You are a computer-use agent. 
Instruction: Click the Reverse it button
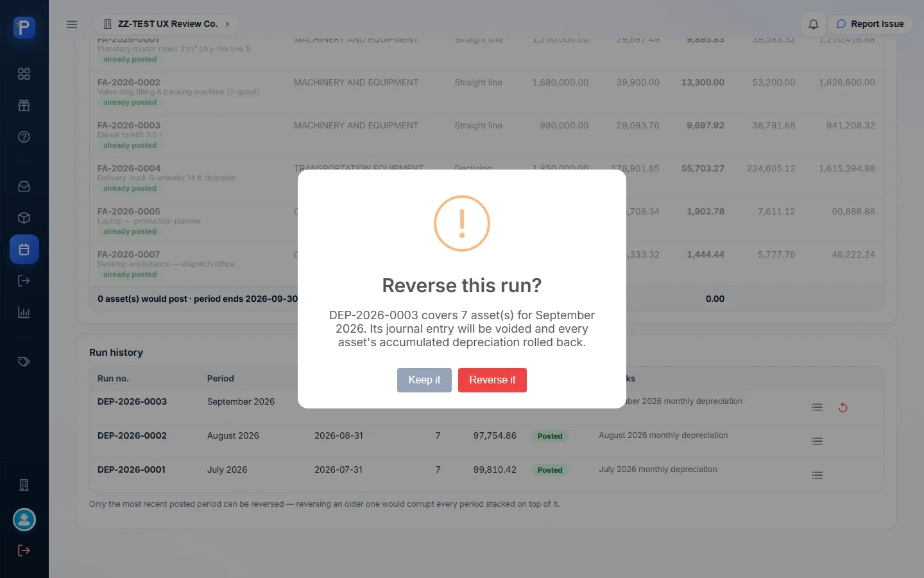click(x=492, y=380)
